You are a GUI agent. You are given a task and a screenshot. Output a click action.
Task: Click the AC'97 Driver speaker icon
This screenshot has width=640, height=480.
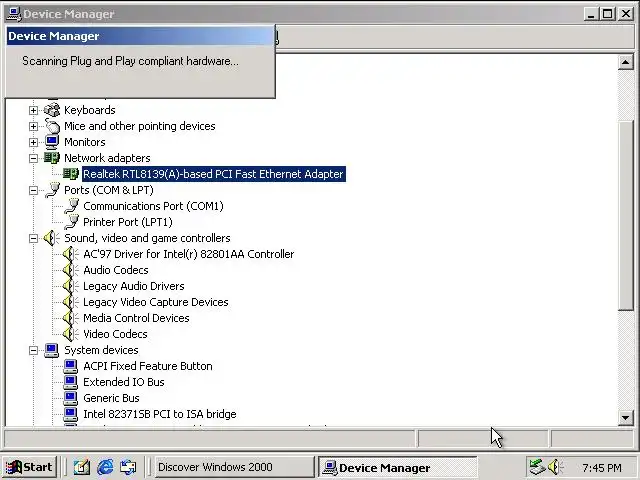click(71, 254)
